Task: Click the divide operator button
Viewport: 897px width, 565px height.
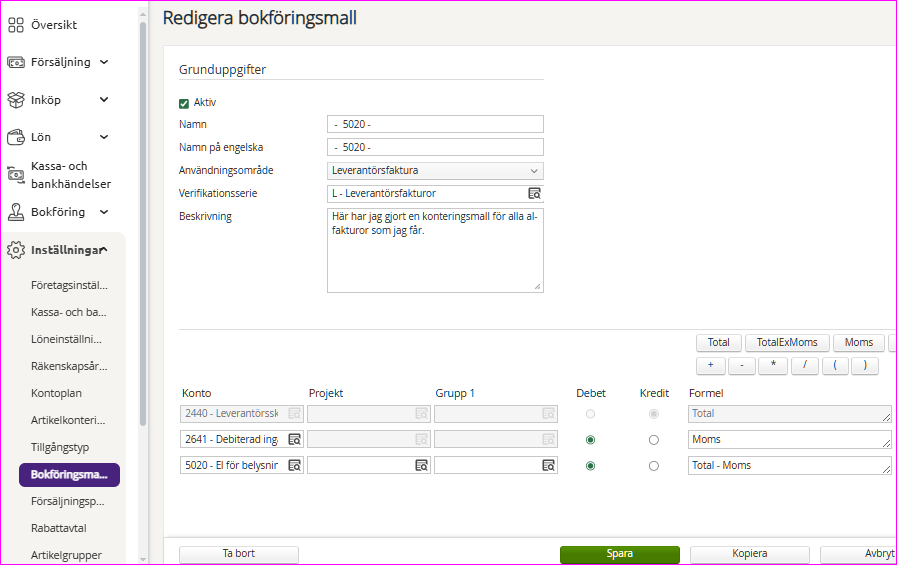Action: (x=804, y=365)
